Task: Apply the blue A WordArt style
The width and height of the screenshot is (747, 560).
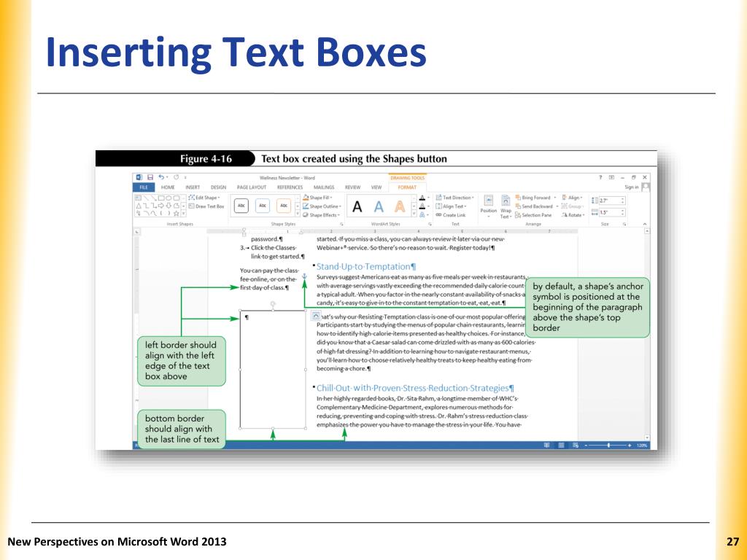Action: click(x=379, y=206)
